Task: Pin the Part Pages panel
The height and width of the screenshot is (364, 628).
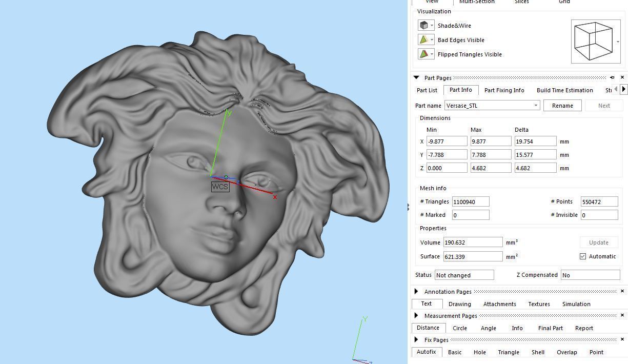Action: click(x=612, y=77)
